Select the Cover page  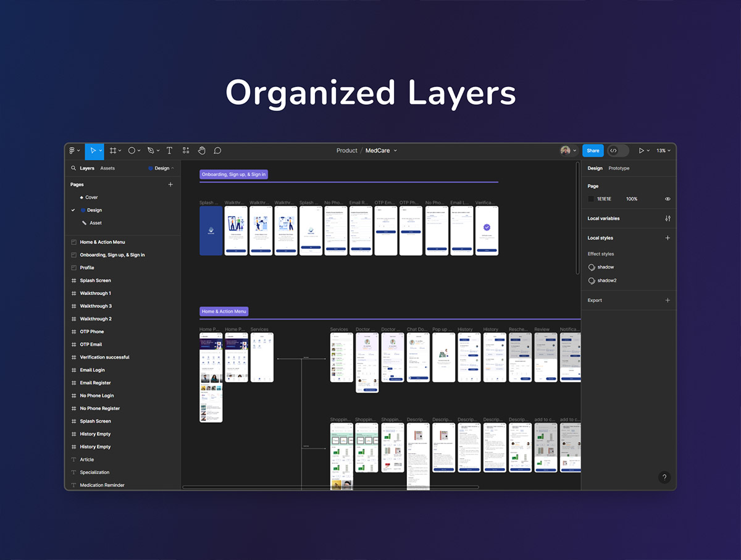coord(91,198)
